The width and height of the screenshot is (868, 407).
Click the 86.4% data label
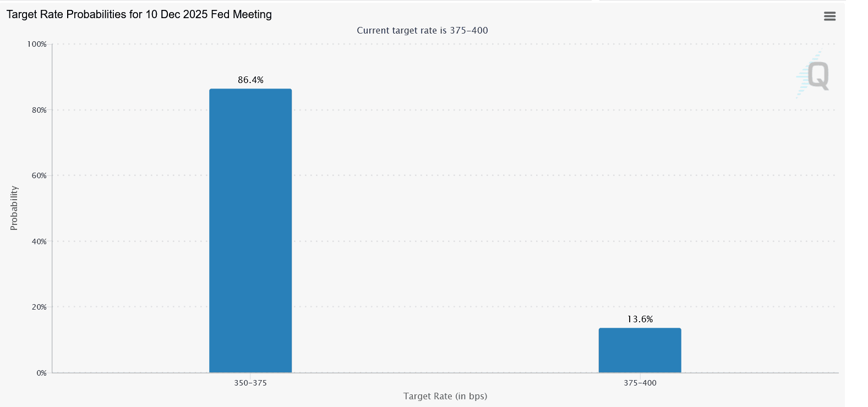(x=250, y=80)
